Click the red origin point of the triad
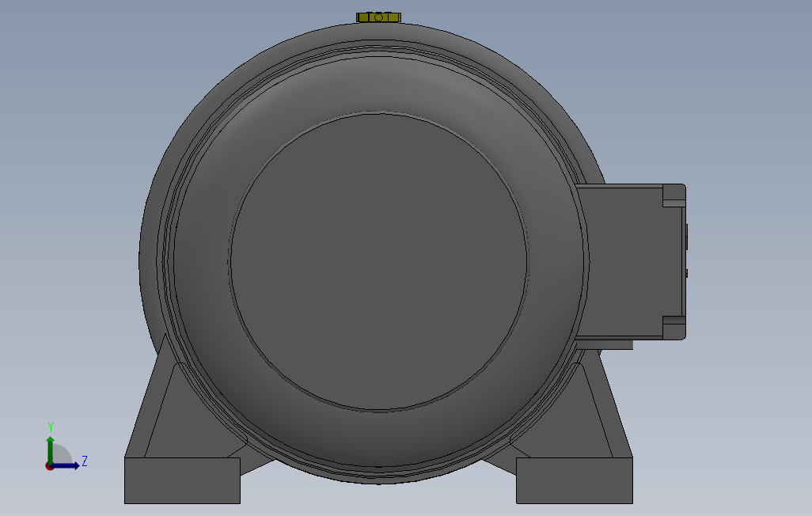Screen dimensions: 812x516 49,467
